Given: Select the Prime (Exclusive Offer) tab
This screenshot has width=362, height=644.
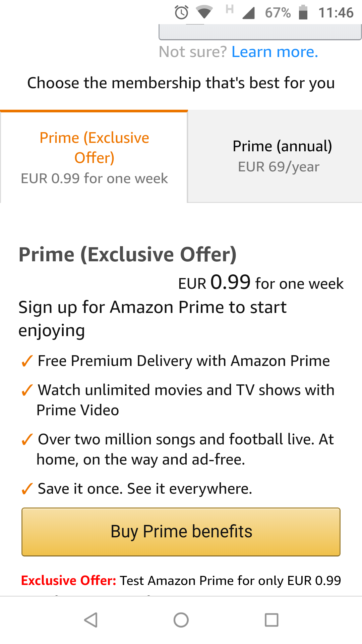Looking at the screenshot, I should point(94,157).
